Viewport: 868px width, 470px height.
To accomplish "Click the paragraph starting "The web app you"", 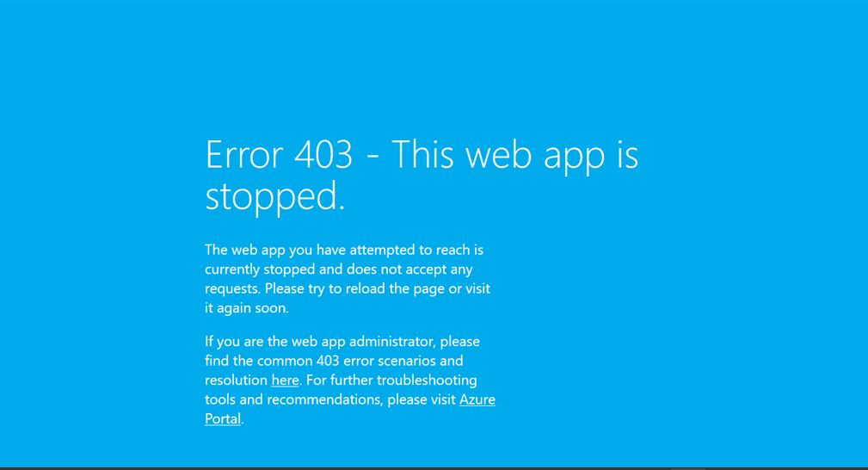I will click(348, 279).
